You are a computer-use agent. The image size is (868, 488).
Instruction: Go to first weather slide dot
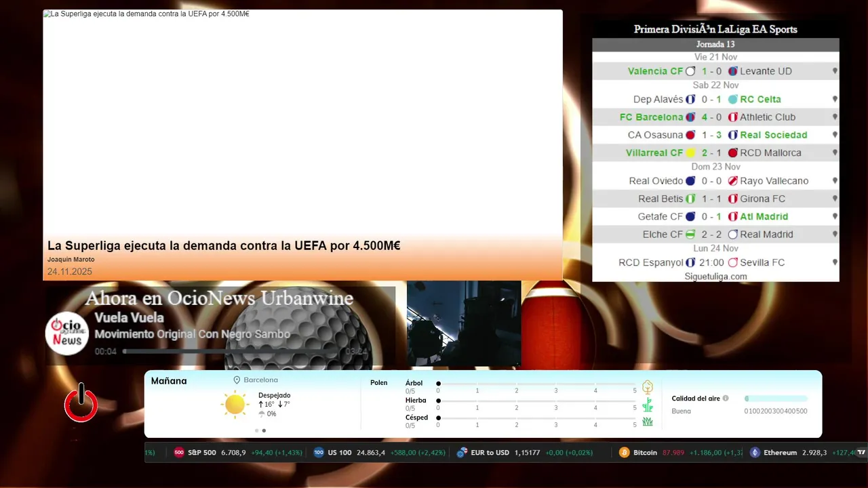256,430
